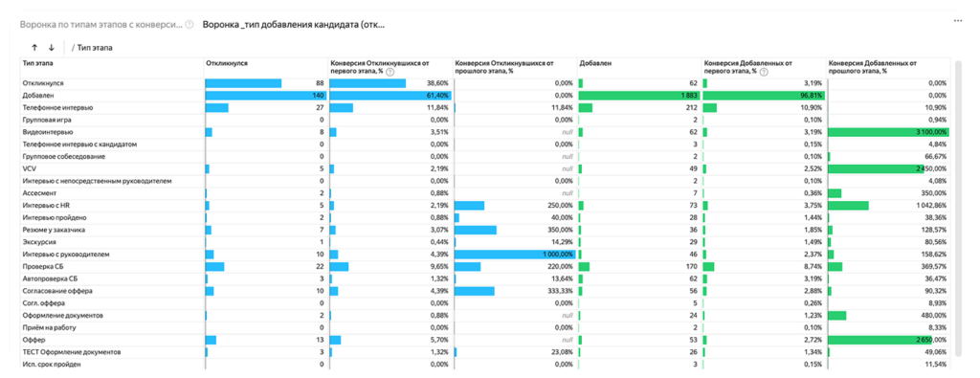Click the Тип этапа breadcrumb label
The height and width of the screenshot is (378, 980).
tap(95, 48)
